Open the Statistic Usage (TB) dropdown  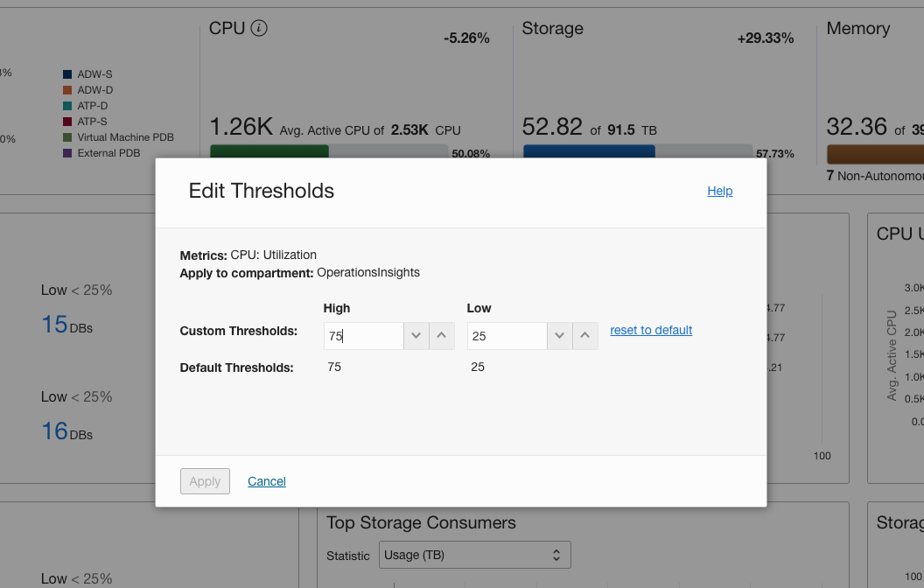475,555
